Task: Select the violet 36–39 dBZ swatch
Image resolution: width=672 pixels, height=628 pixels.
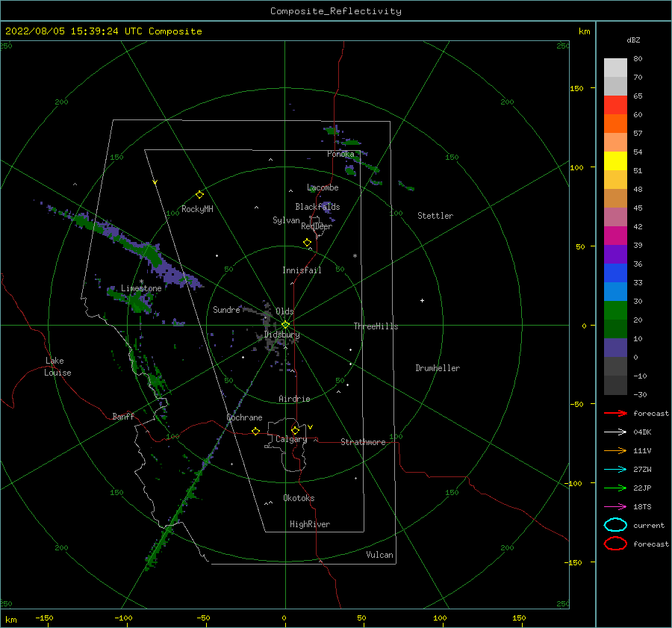Action: click(615, 255)
